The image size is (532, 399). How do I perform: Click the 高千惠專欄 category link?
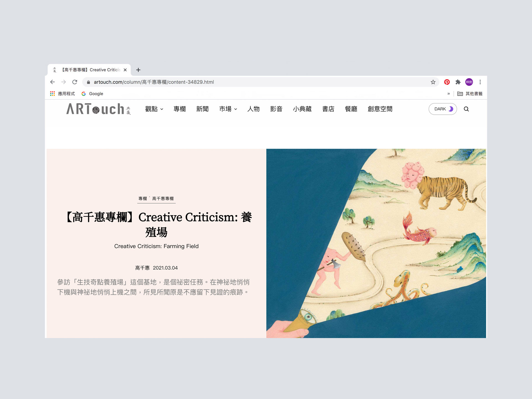163,198
